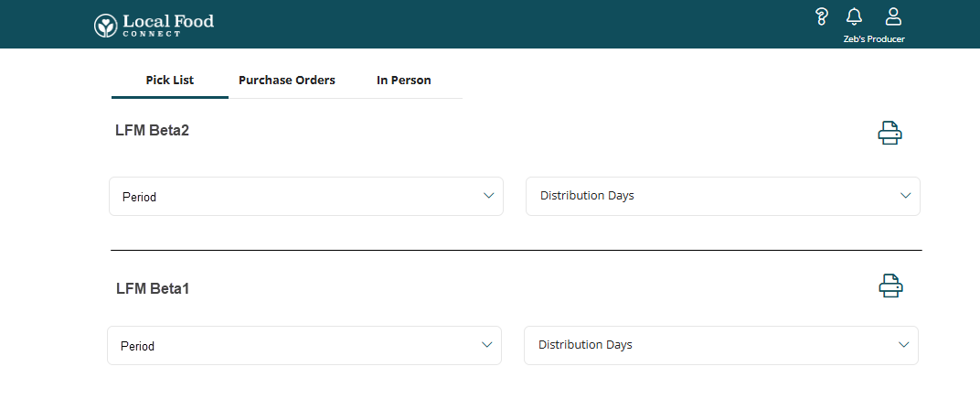Click the LFM Beta2 Distribution Days chevron arrow
The image size is (980, 399).
coord(905,195)
